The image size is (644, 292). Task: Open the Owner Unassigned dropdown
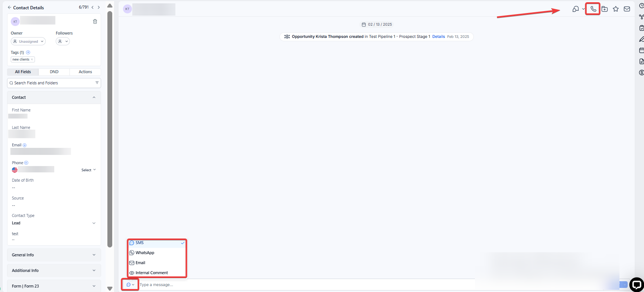point(28,42)
